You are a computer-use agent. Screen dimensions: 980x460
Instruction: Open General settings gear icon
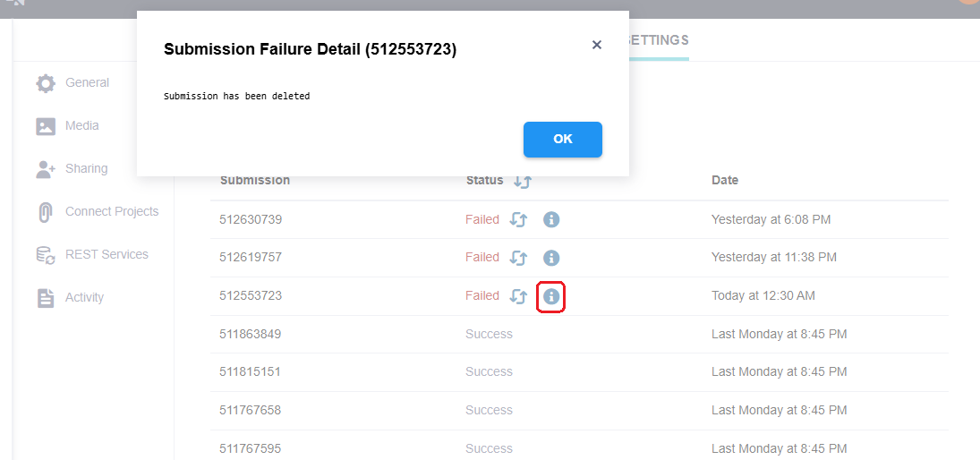[x=46, y=83]
